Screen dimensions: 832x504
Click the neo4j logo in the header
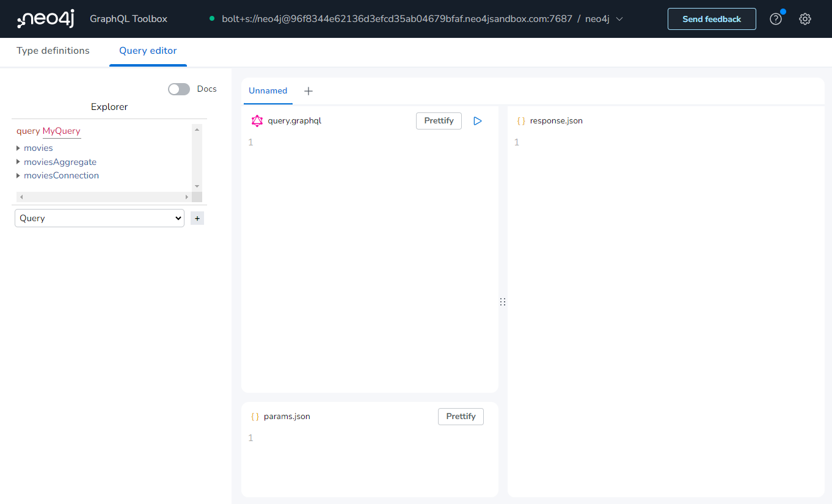[45, 18]
